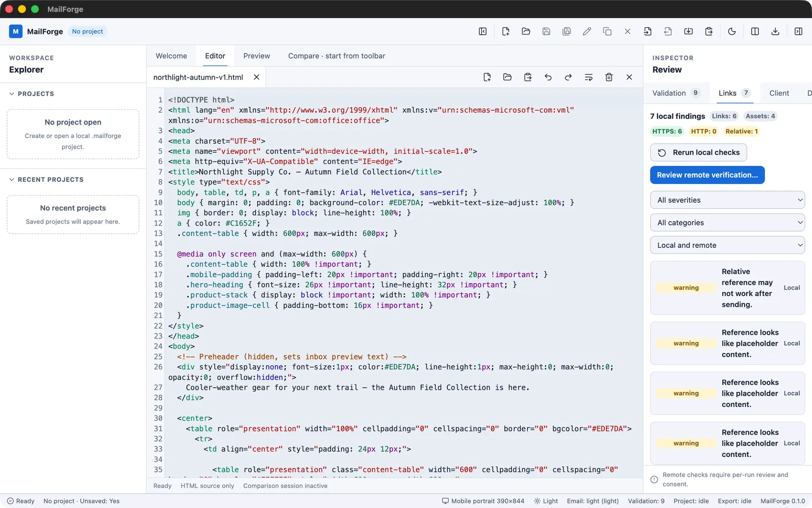Image resolution: width=812 pixels, height=508 pixels.
Task: Click clipboard export icon in top toolbar
Action: click(x=708, y=31)
